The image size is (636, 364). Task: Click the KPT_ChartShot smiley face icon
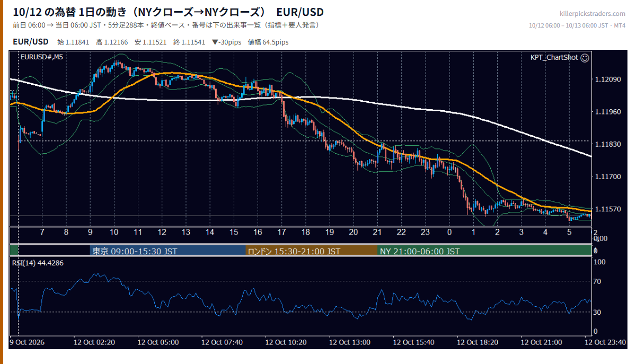tap(585, 58)
